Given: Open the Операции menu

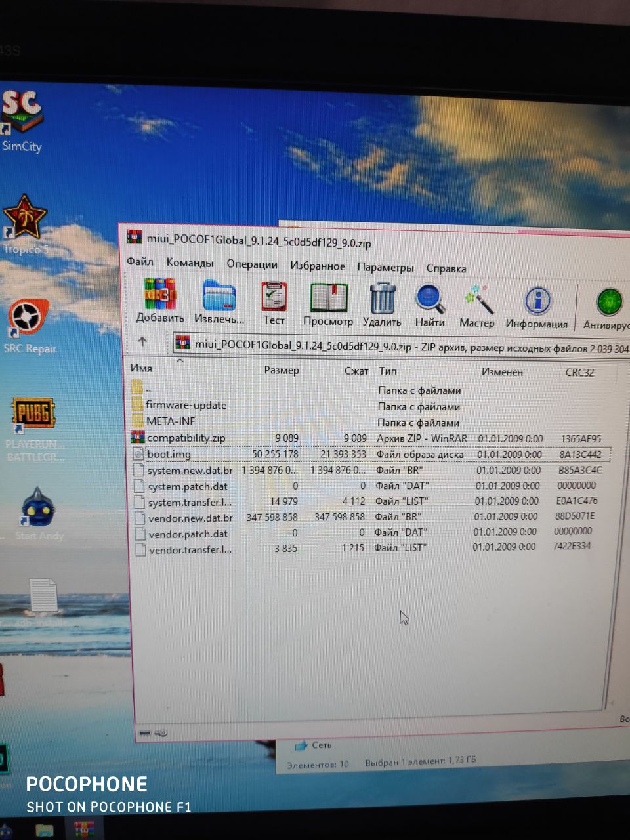Looking at the screenshot, I should click(x=252, y=264).
